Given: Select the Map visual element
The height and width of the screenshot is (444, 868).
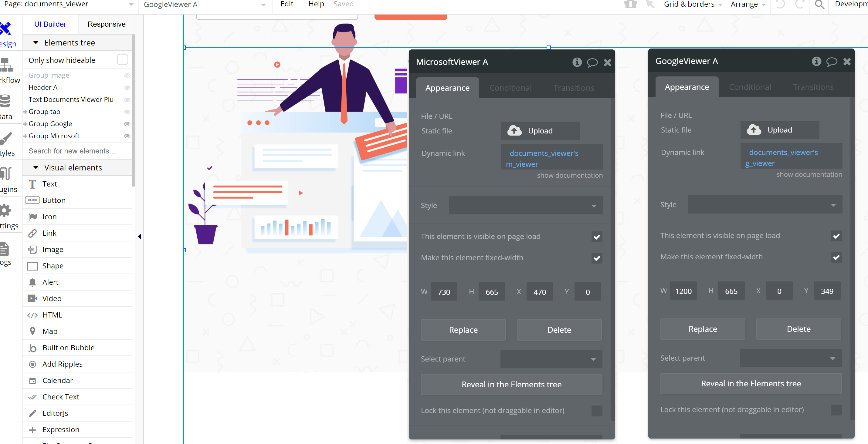Looking at the screenshot, I should click(77, 331).
